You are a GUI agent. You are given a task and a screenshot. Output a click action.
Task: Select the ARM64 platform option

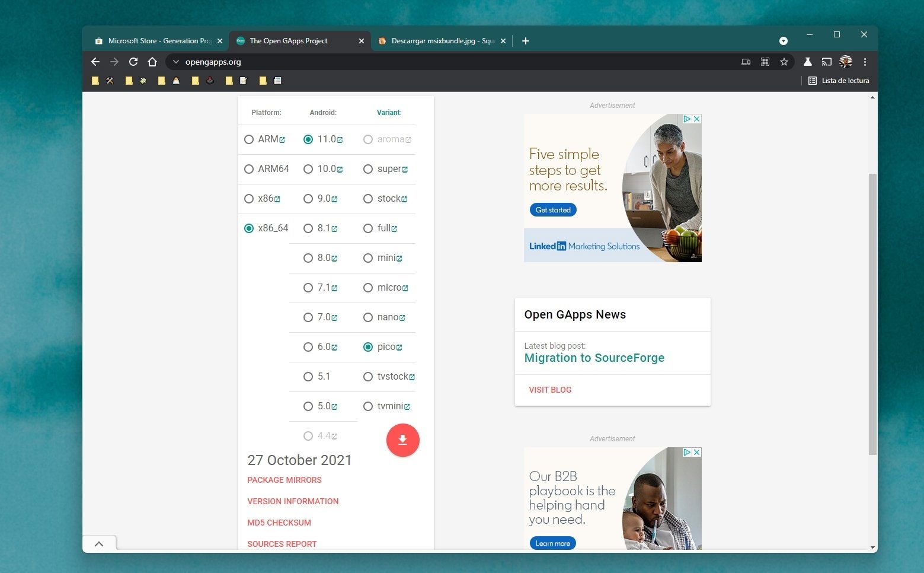[249, 169]
